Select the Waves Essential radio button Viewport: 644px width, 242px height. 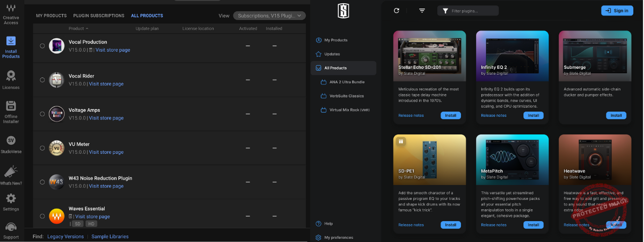pyautogui.click(x=42, y=216)
